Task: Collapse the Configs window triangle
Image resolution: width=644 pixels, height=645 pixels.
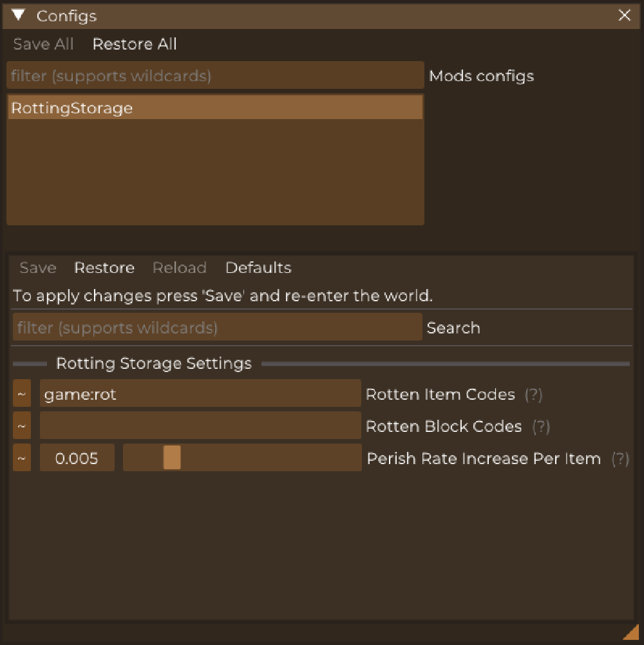Action: (18, 15)
